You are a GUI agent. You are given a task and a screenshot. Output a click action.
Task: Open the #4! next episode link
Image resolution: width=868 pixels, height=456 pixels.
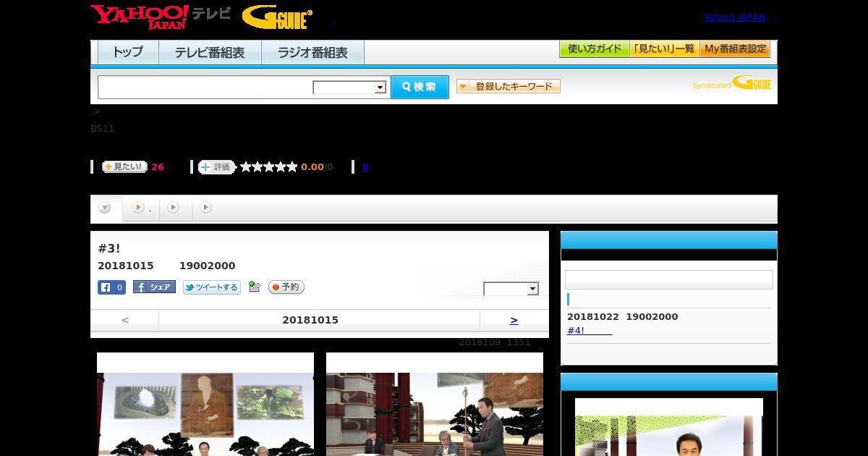[589, 331]
